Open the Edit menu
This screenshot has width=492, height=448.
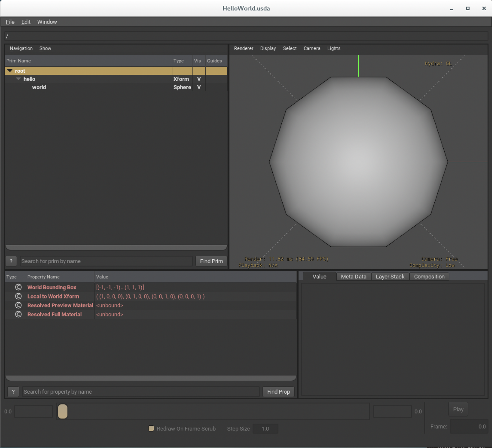26,22
